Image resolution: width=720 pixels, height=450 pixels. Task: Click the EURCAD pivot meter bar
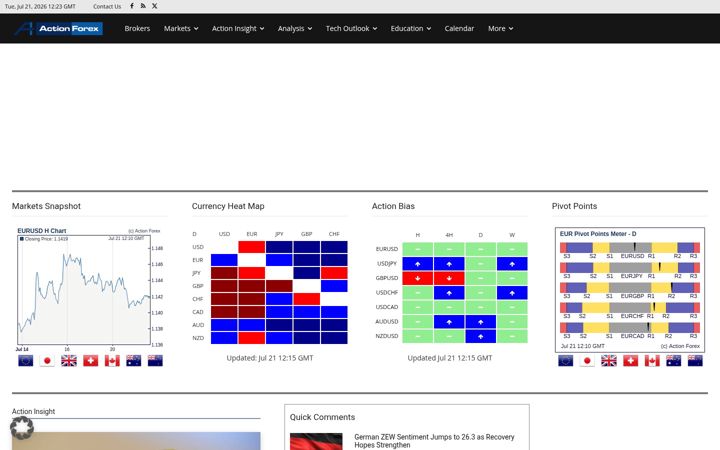(x=630, y=328)
